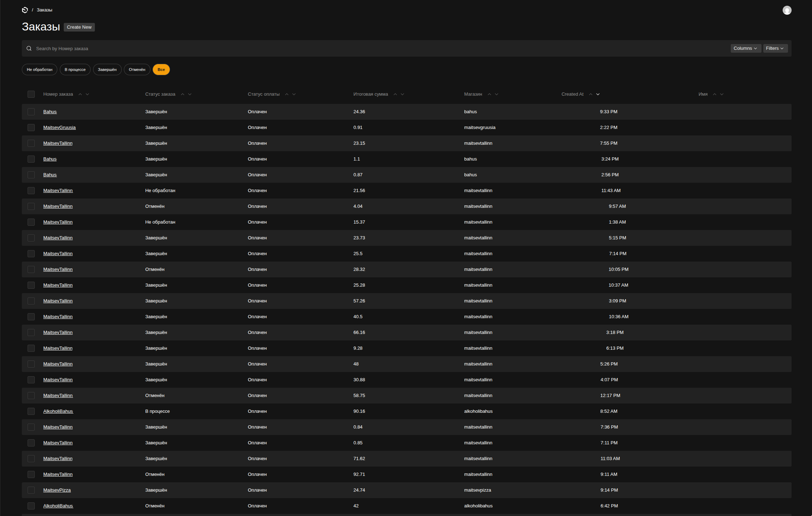Select the MaitsevGruusia order checkbox
Screen dimensions: 812x516
(x=31, y=128)
